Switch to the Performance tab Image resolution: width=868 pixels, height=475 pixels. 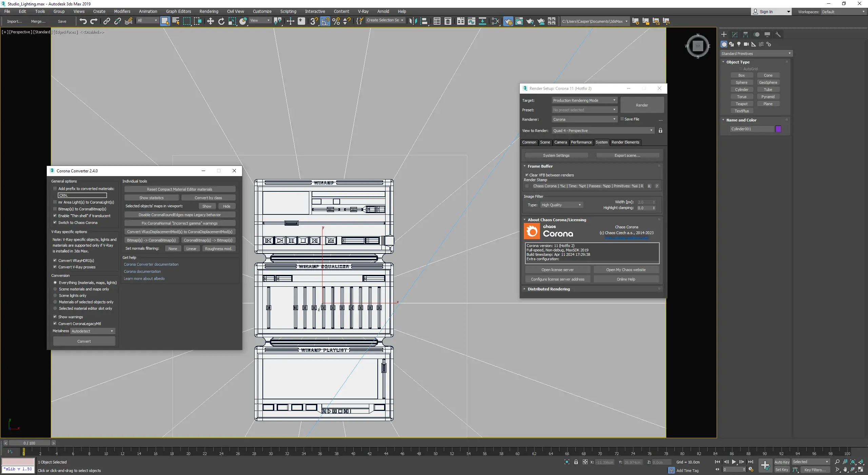(581, 142)
